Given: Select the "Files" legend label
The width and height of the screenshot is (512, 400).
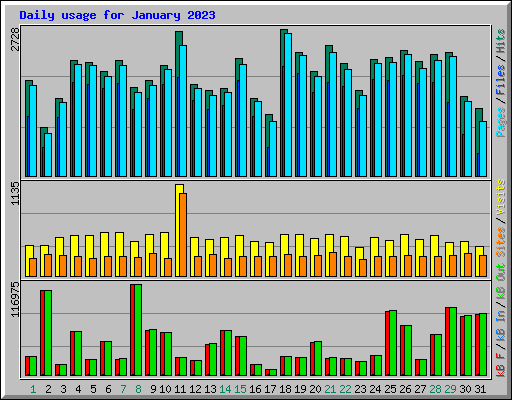Looking at the screenshot, I should 501,80.
